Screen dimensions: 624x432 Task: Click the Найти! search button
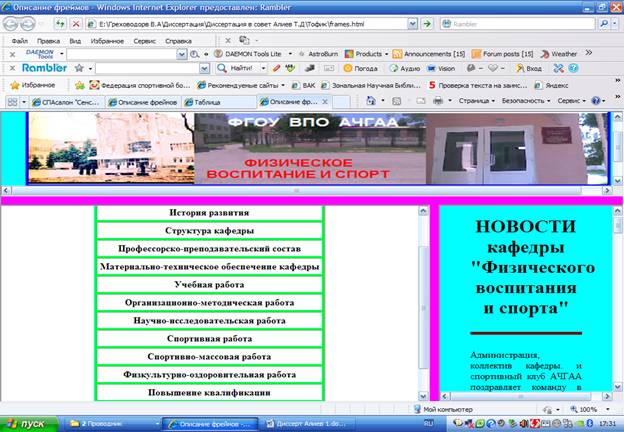(235, 68)
